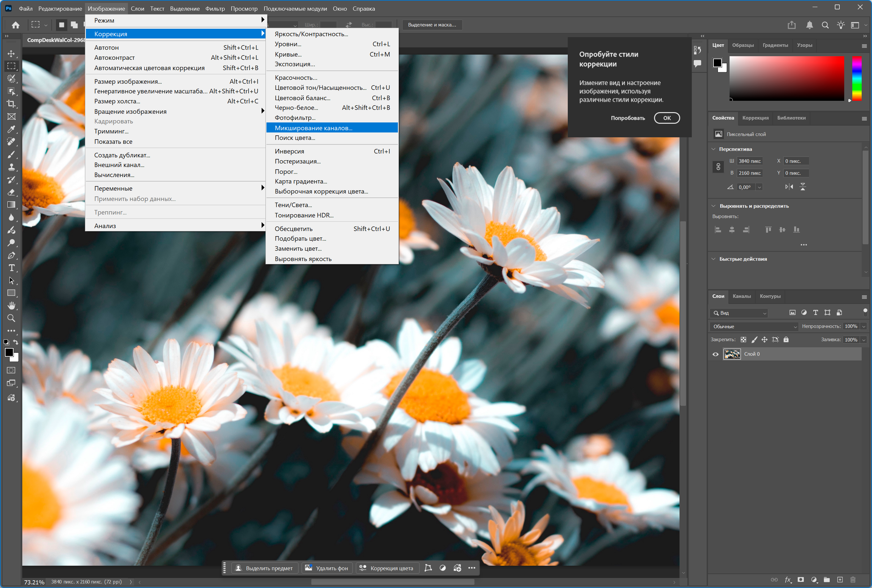The height and width of the screenshot is (588, 872).
Task: Hide layer Слой 0 via eye icon
Action: 715,354
